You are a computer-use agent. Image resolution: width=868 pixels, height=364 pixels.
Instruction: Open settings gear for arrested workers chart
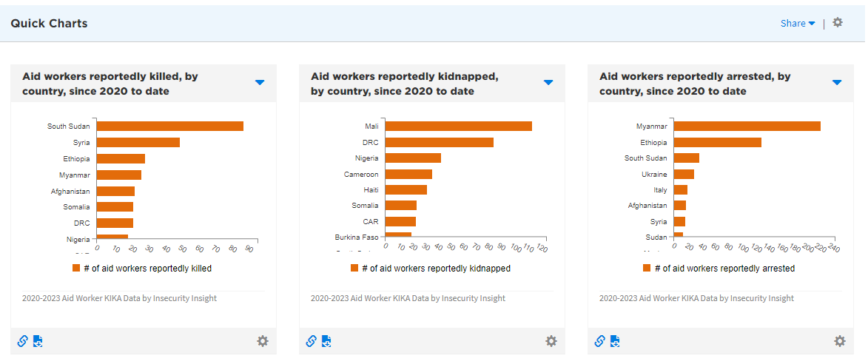[840, 341]
